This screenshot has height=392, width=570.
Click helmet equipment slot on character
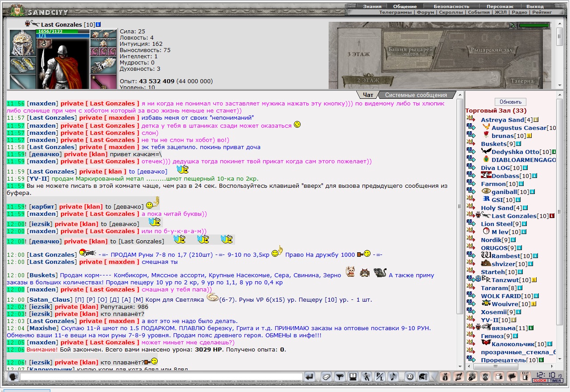coord(22,43)
